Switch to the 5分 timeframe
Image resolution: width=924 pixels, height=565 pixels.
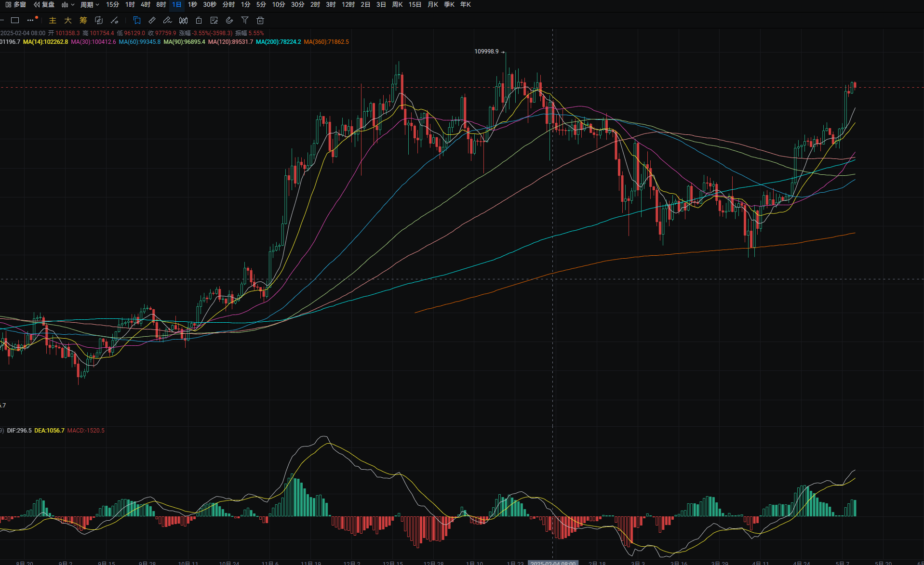pyautogui.click(x=261, y=5)
